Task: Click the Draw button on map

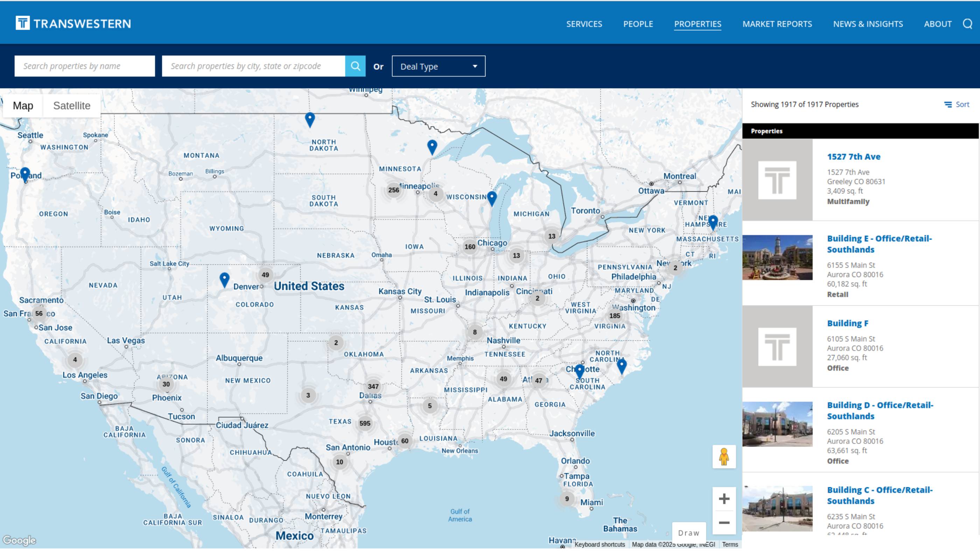Action: click(x=688, y=533)
